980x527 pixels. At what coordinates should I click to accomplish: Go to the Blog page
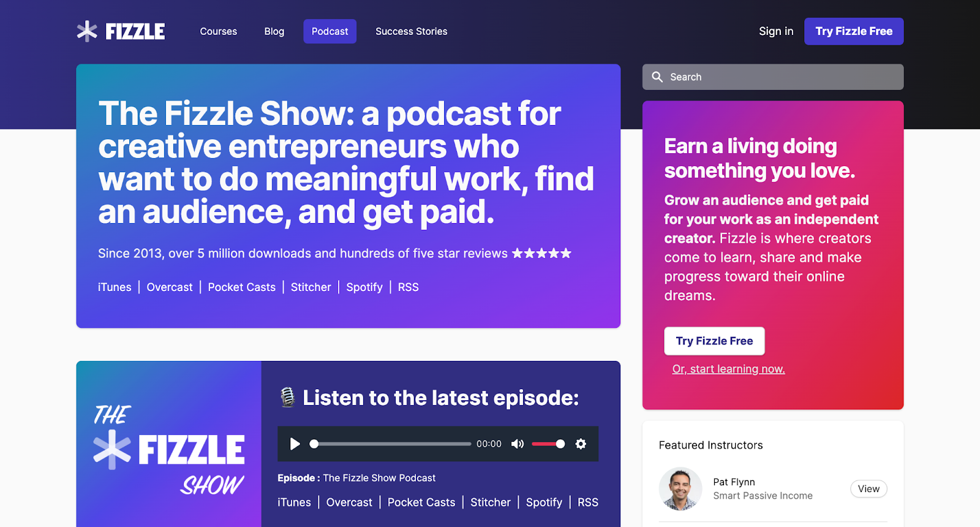coord(274,31)
